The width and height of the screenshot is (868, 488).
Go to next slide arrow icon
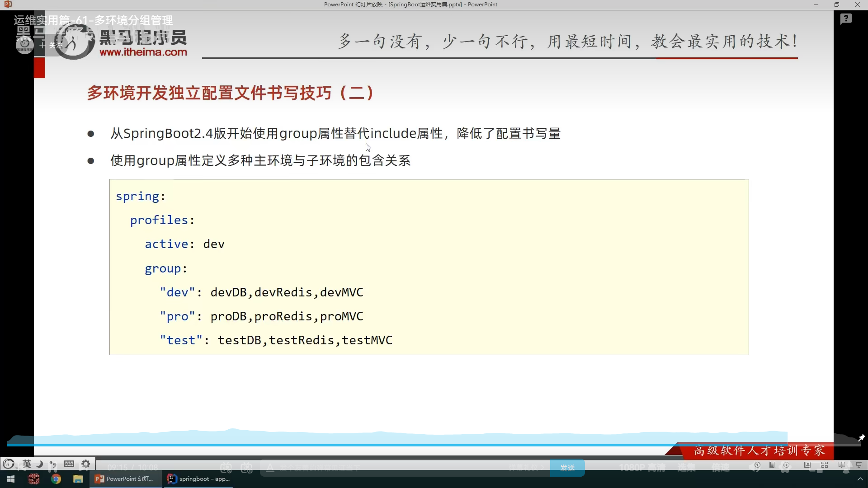click(787, 465)
